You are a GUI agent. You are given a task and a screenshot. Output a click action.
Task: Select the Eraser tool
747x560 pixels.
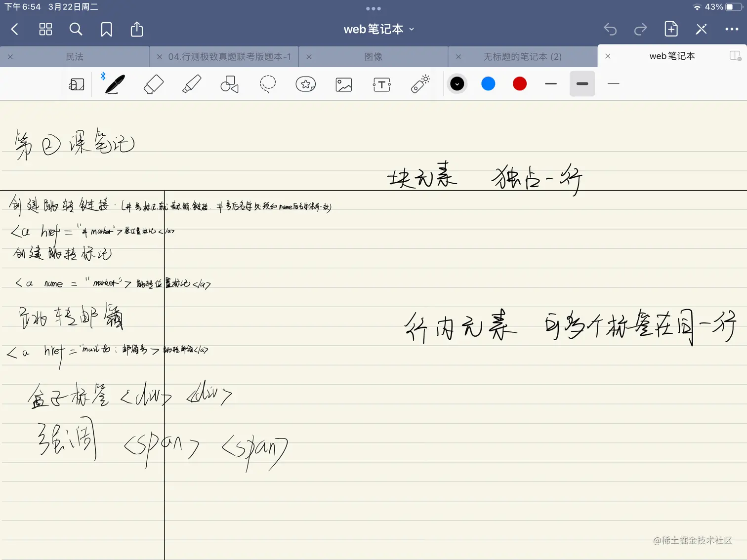[x=153, y=84]
